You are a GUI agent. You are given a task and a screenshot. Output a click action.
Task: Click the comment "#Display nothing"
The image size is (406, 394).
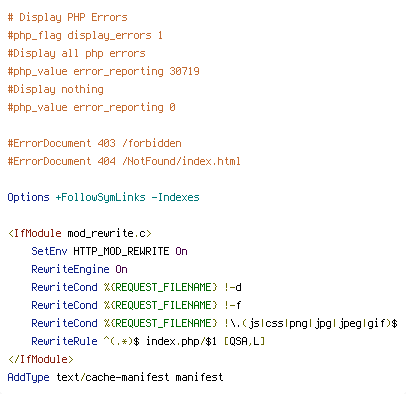coord(56,89)
